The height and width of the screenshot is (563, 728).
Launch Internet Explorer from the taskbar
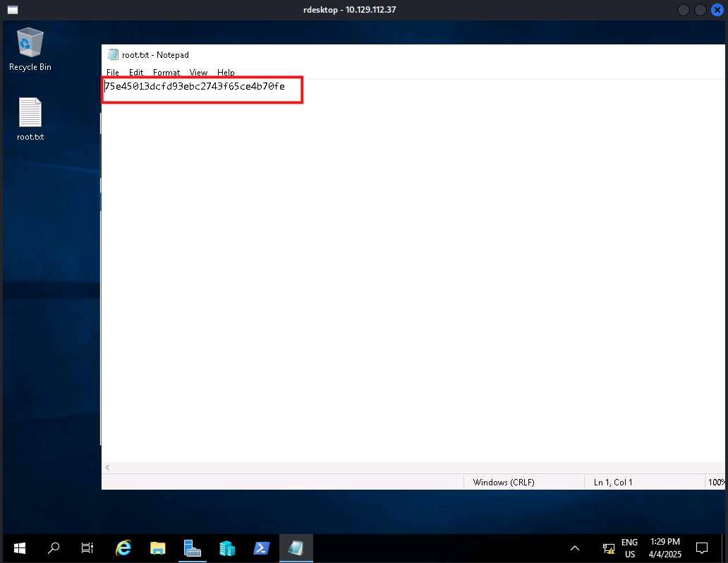[x=123, y=549]
